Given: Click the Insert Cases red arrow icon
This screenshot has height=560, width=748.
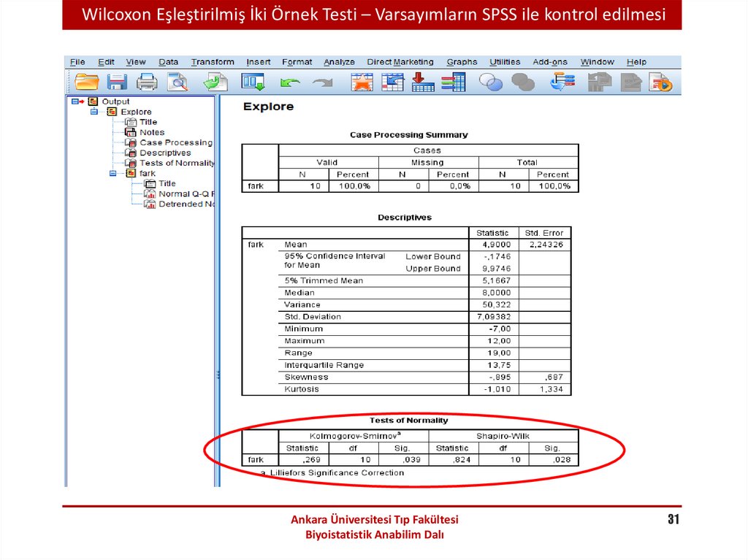Looking at the screenshot, I should [423, 82].
